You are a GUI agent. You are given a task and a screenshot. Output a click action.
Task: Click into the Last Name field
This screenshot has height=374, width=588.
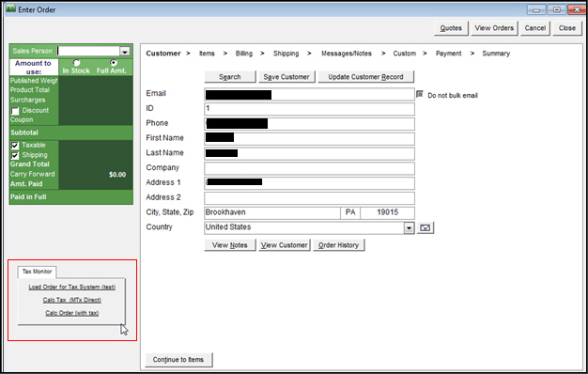pyautogui.click(x=309, y=153)
